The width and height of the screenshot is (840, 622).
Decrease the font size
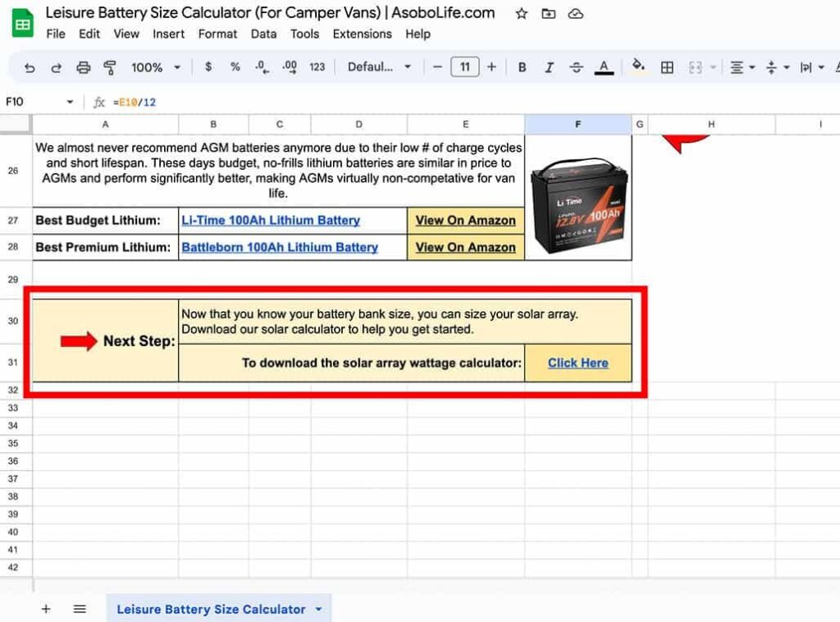tap(438, 67)
